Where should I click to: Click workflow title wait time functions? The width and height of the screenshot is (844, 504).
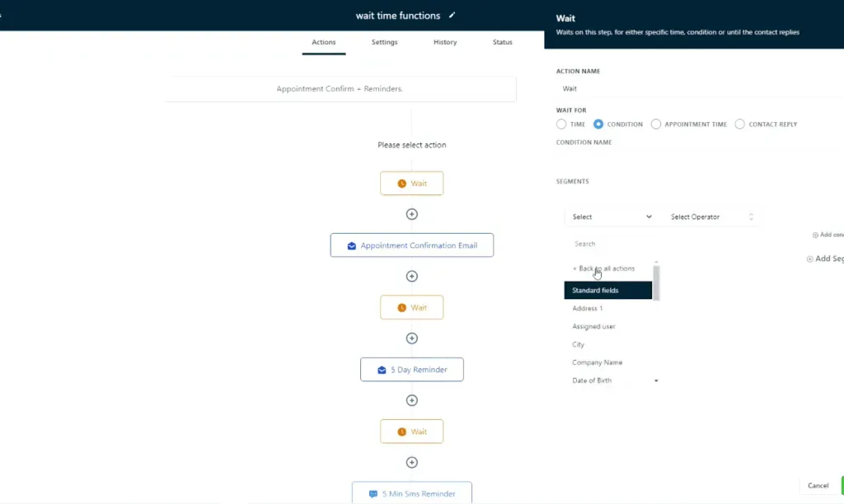398,16
